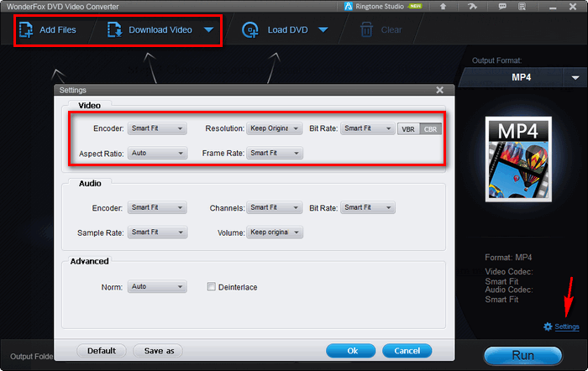
Task: Open Ringtone Studio from title bar
Action: [x=383, y=7]
